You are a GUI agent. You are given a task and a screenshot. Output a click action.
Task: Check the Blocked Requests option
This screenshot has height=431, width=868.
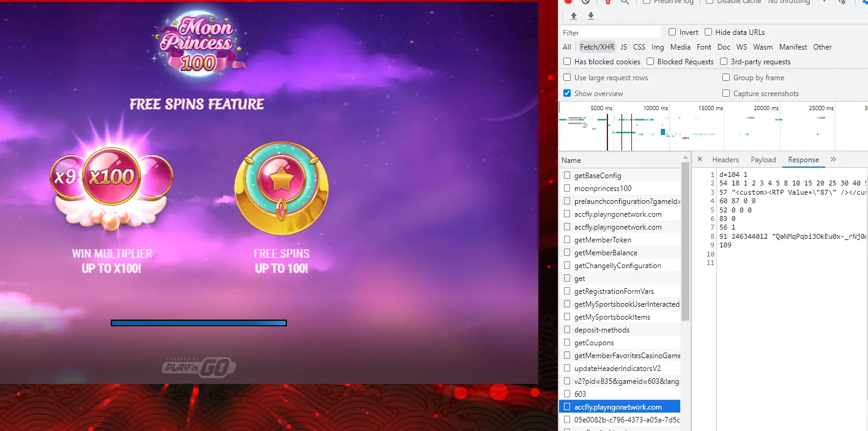point(651,61)
